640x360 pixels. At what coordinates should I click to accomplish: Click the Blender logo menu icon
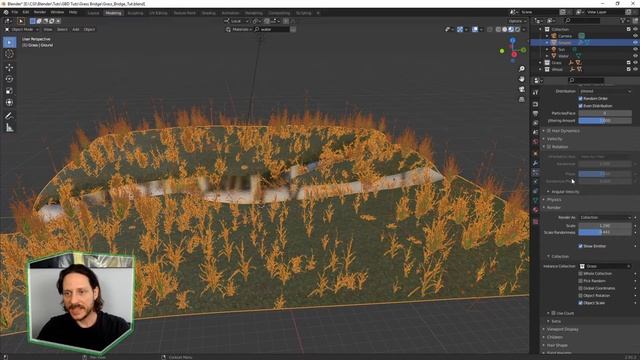tap(6, 12)
